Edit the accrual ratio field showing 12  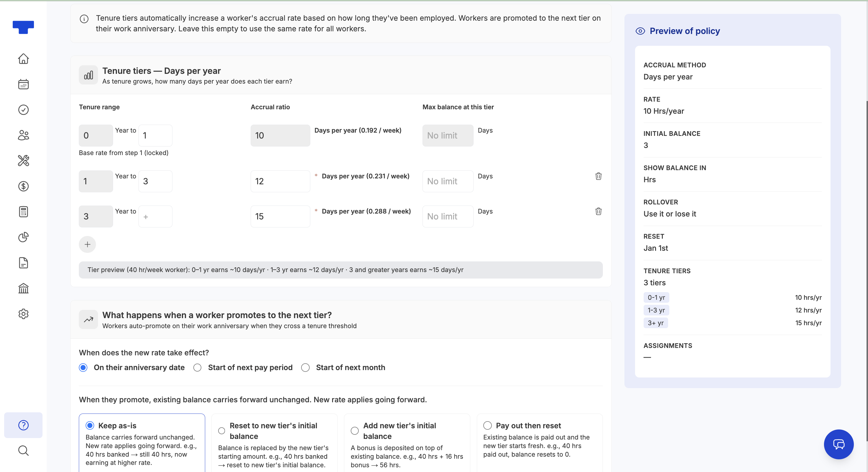pos(280,181)
